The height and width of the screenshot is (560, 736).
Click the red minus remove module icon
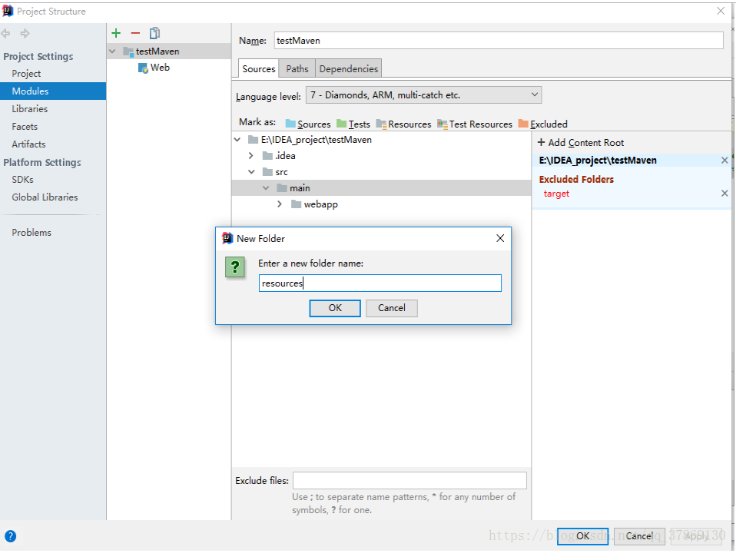pos(135,33)
